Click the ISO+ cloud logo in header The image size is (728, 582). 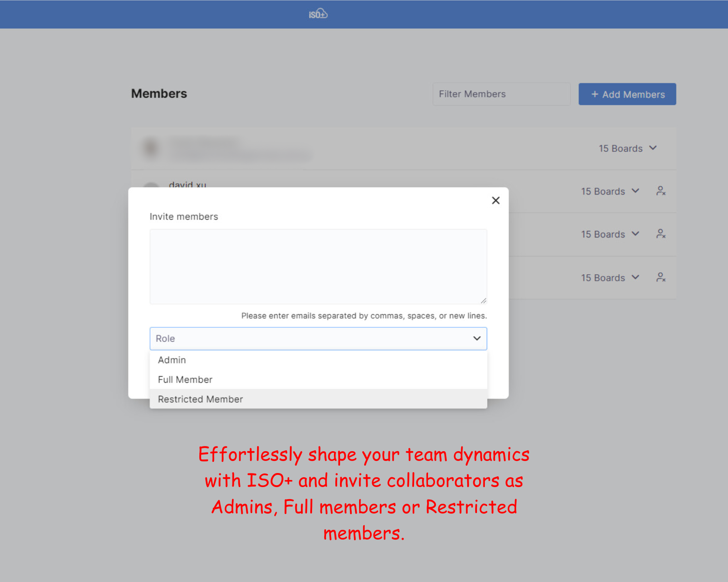(x=318, y=14)
